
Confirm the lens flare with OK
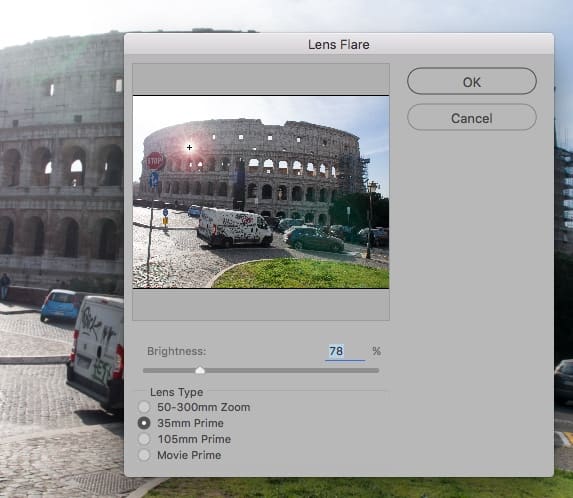[x=472, y=81]
